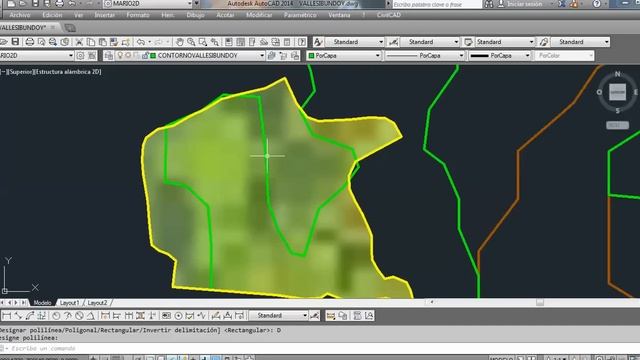Viewport: 640px width, 360px height.
Task: Select the Arc Length dimension tool
Action: (x=30, y=316)
